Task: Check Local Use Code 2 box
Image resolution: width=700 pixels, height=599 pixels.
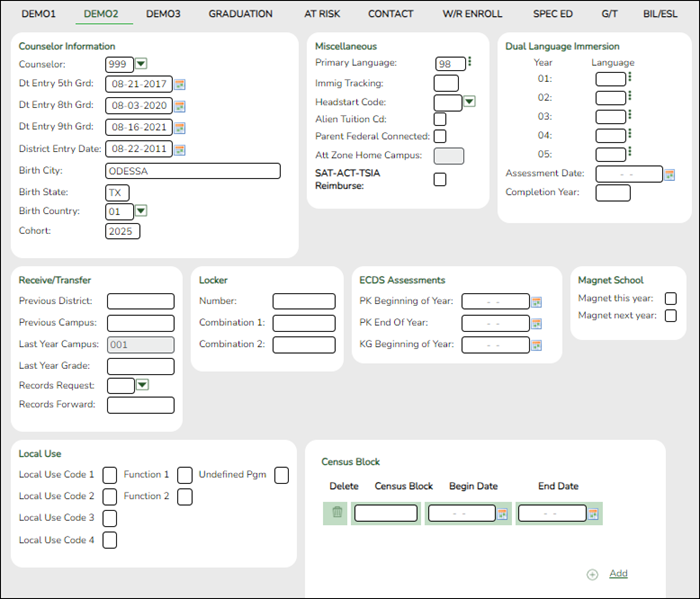Action: point(109,497)
